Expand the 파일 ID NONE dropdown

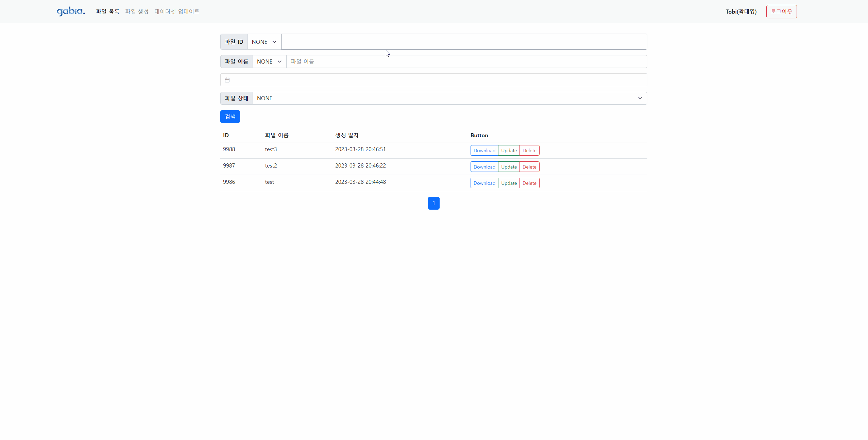264,42
